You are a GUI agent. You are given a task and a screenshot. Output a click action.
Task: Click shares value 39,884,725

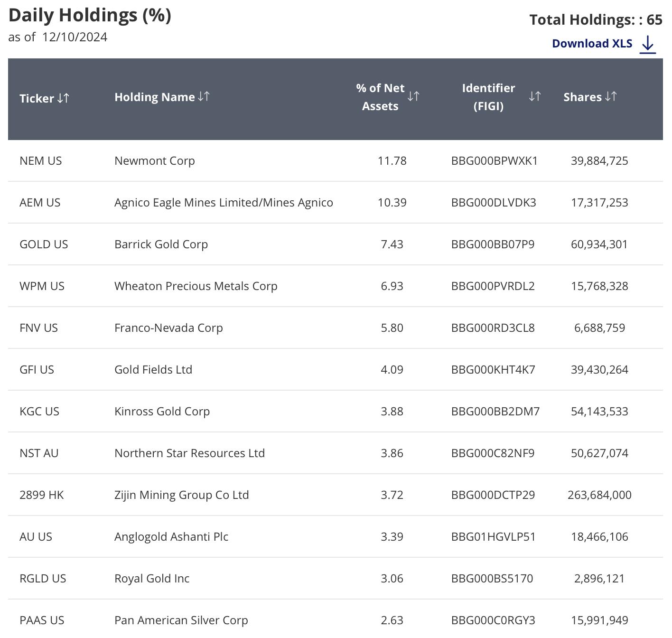[x=599, y=161]
